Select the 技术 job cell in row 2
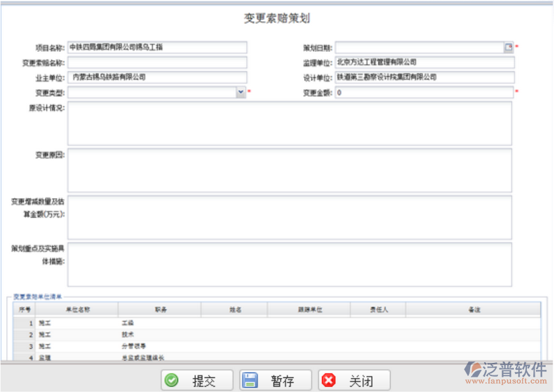Screen dimensions: 554x392 click(160, 335)
